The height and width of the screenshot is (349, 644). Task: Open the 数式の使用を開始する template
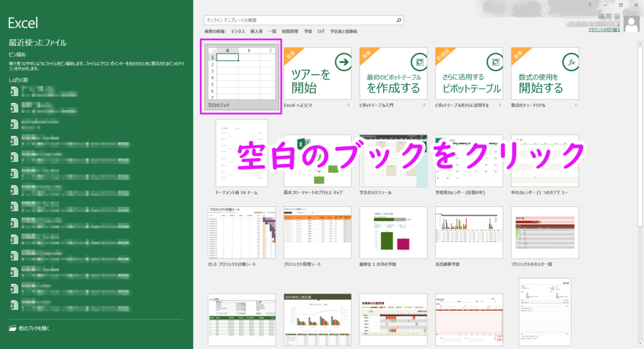tap(545, 74)
